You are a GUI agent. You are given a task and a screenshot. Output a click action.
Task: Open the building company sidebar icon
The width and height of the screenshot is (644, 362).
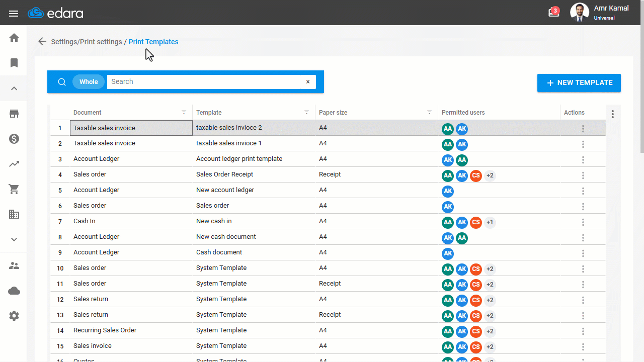click(x=14, y=214)
